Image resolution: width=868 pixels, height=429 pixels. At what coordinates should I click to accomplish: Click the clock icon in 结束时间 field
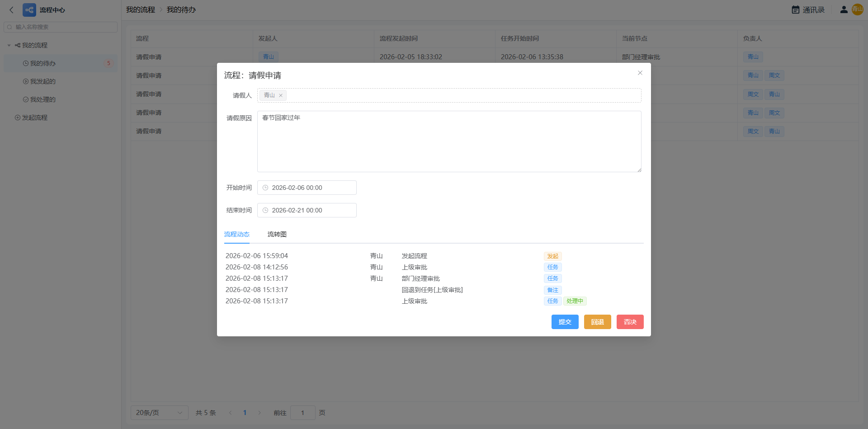[x=265, y=210]
